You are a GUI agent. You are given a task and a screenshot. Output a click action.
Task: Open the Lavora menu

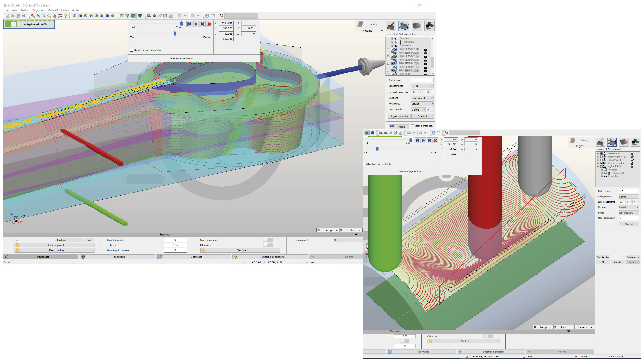tap(65, 10)
